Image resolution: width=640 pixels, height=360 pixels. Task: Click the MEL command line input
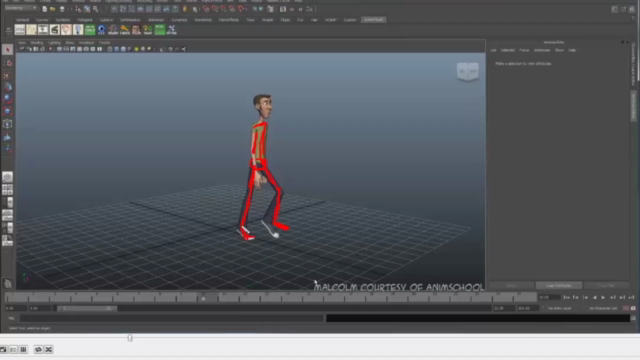171,318
